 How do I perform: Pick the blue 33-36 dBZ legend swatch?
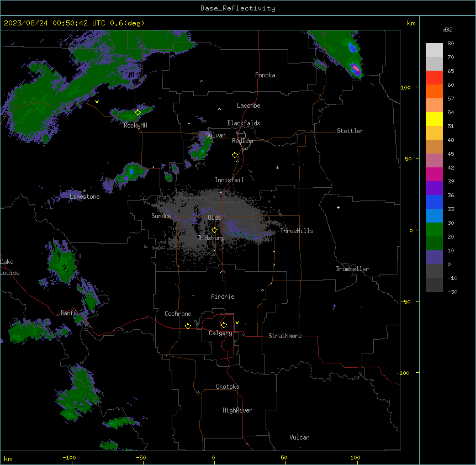pos(434,202)
